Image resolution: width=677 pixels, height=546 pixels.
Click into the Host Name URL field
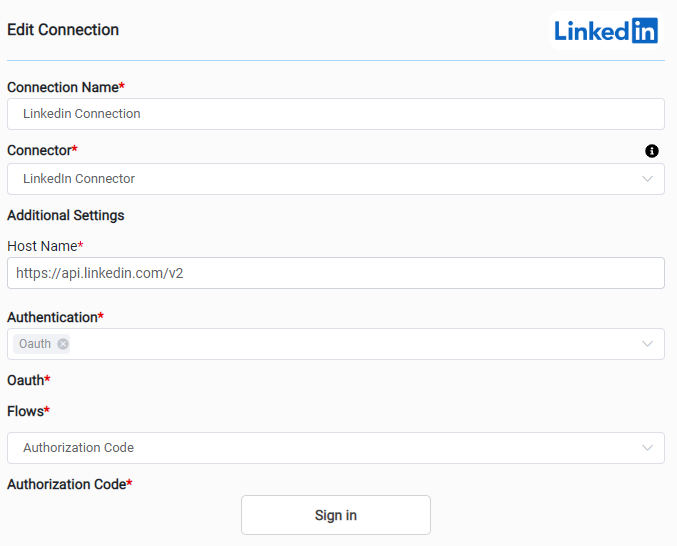click(x=335, y=273)
